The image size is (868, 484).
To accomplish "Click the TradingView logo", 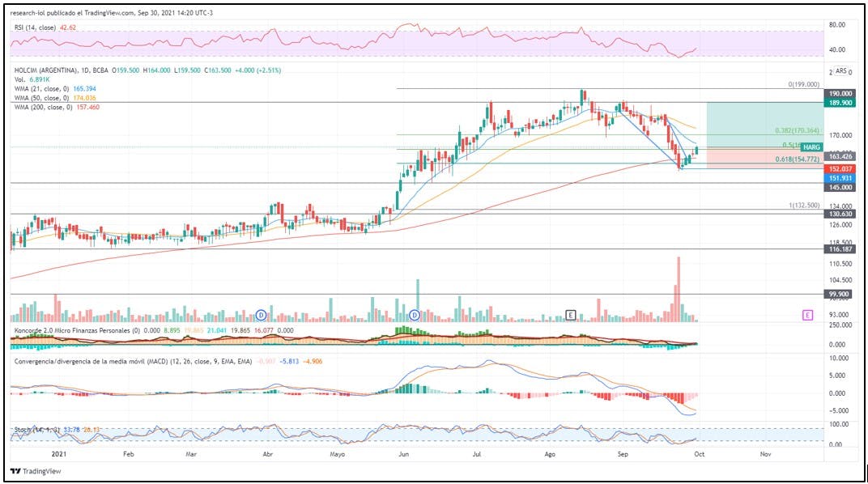I will [x=36, y=471].
